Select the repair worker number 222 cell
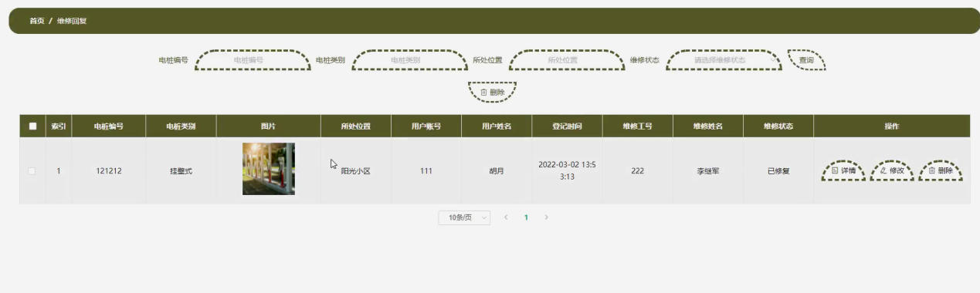 (x=638, y=171)
